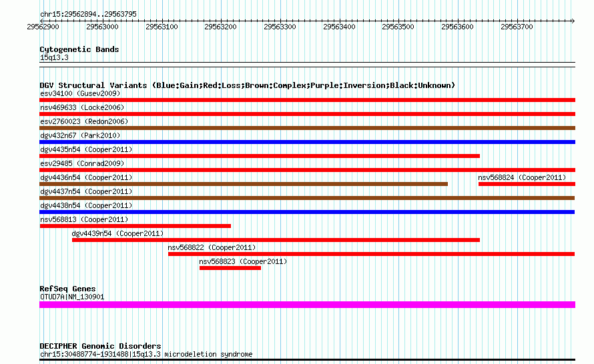This screenshot has height=364, width=594.
Task: Click the black DECIPHER microdeletion bar
Action: click(x=307, y=360)
